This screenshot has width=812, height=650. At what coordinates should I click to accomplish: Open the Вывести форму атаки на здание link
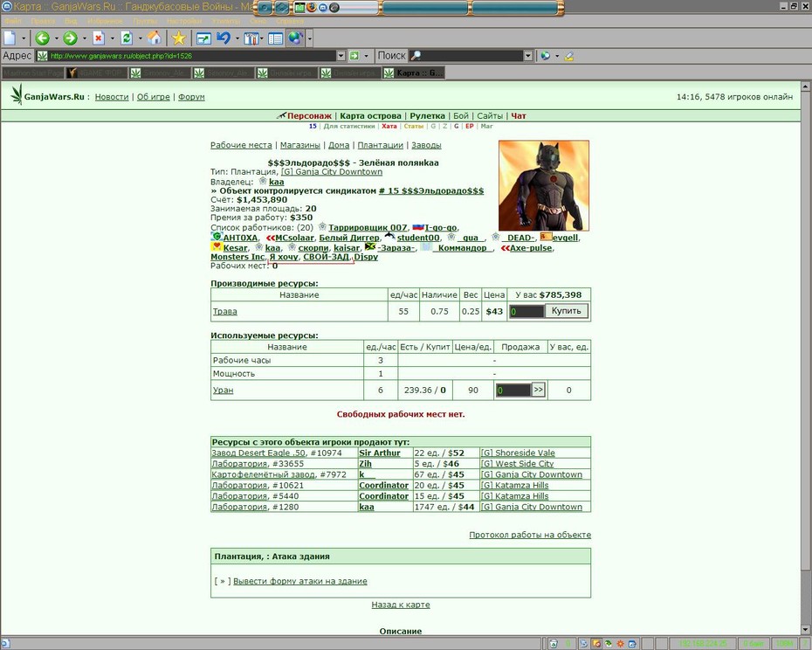pyautogui.click(x=299, y=581)
